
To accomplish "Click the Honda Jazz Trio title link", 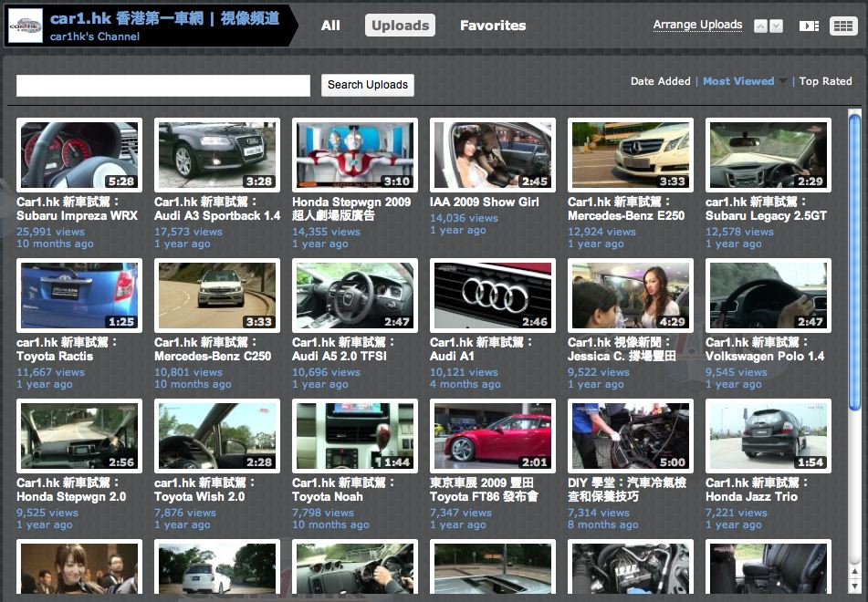I will pyautogui.click(x=757, y=490).
